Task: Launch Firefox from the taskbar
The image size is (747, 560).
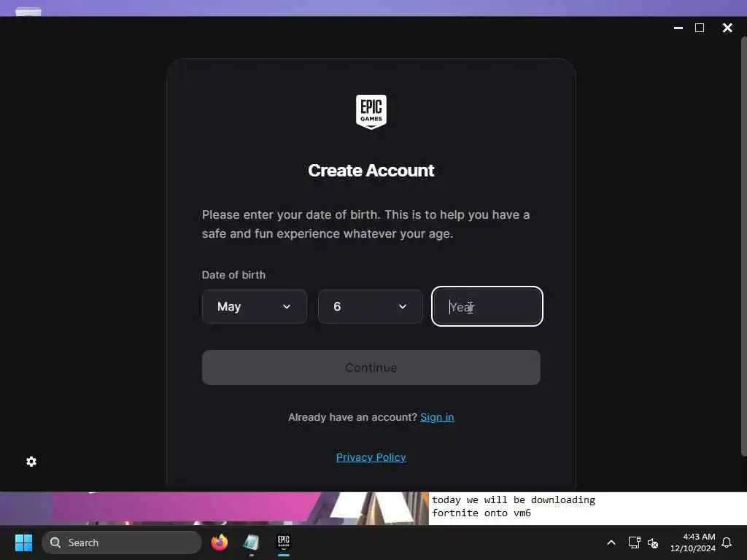Action: pos(219,542)
